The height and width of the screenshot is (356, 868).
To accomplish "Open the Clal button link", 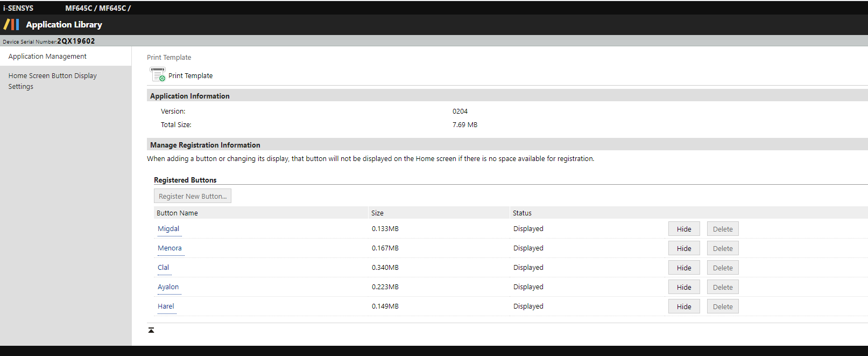I will click(x=163, y=268).
